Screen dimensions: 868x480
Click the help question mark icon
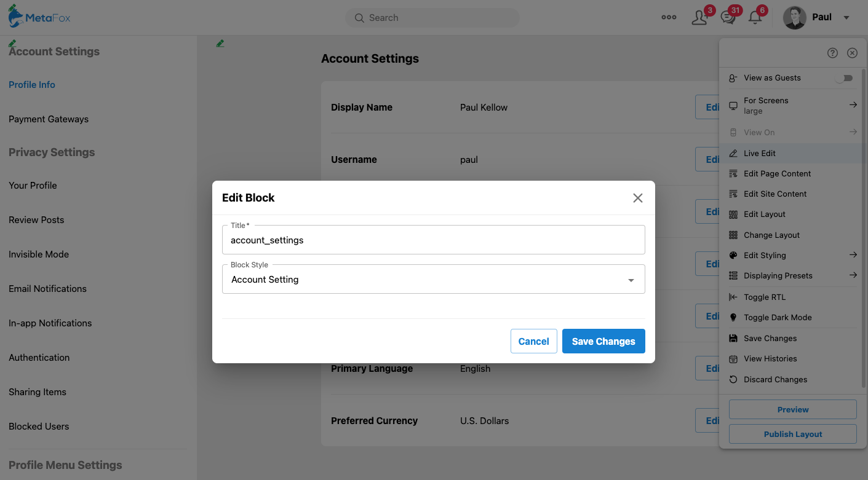[832, 53]
